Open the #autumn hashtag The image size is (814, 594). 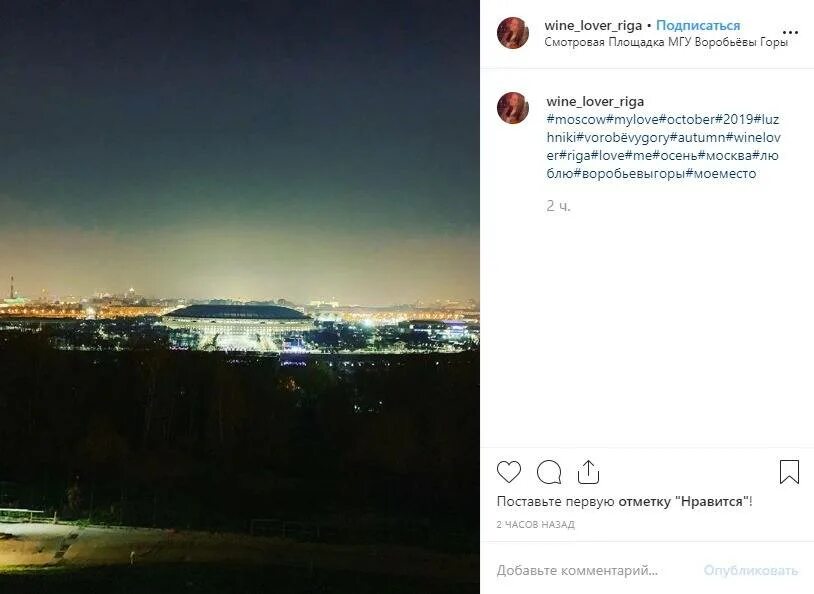tap(697, 138)
